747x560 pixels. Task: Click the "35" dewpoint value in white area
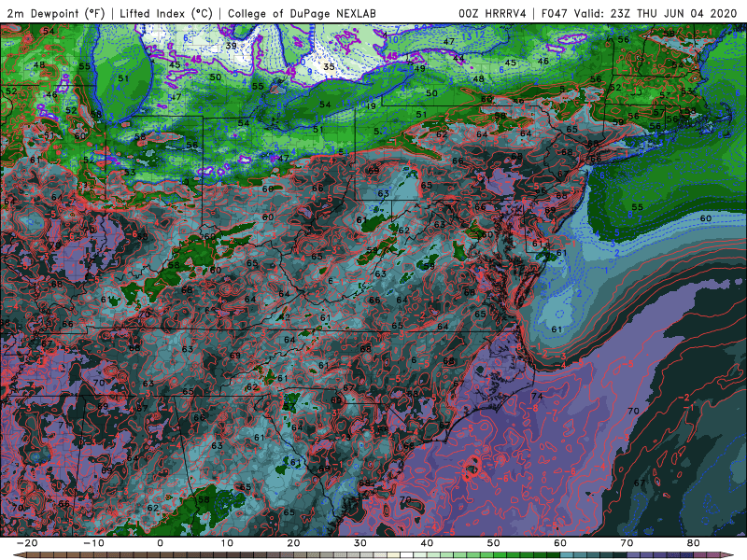point(329,66)
